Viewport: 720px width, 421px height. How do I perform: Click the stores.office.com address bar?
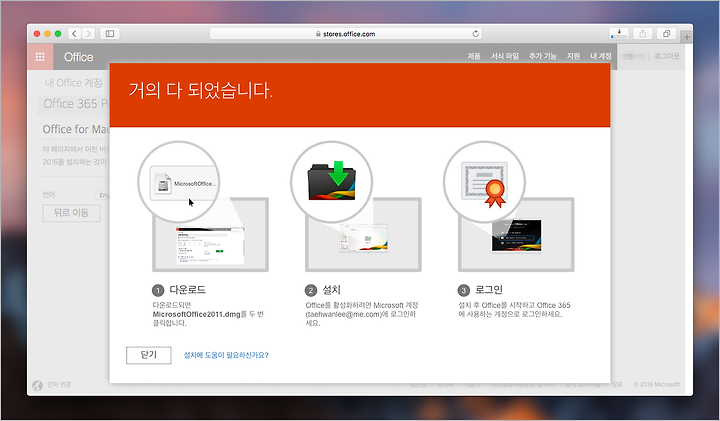pos(346,34)
